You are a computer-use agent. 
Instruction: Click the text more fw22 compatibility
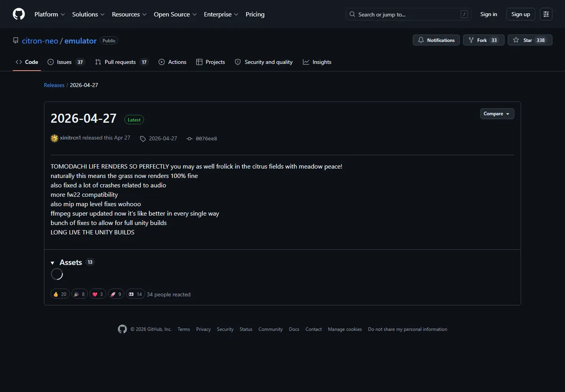pyautogui.click(x=84, y=194)
